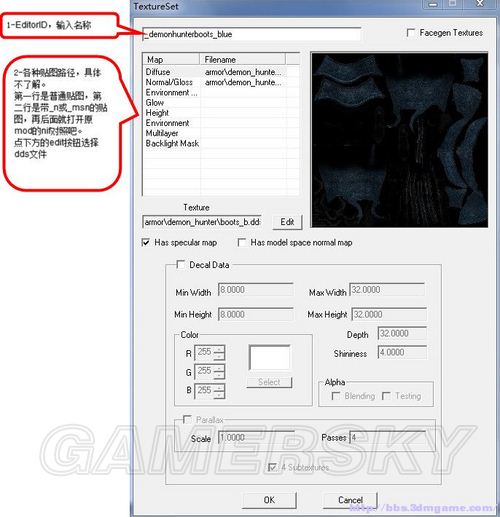The height and width of the screenshot is (517, 500).
Task: Minimize the TextureSet window
Action: coord(433,4)
